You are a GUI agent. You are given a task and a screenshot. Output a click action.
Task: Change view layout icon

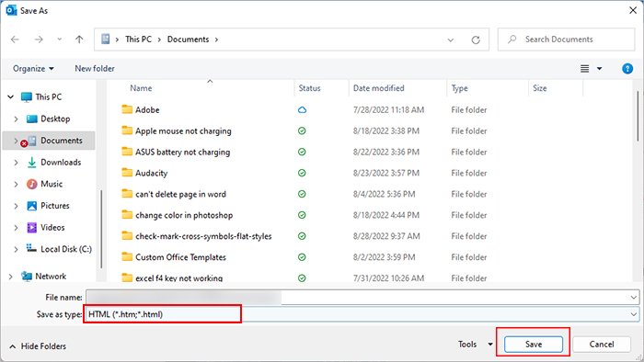(584, 69)
